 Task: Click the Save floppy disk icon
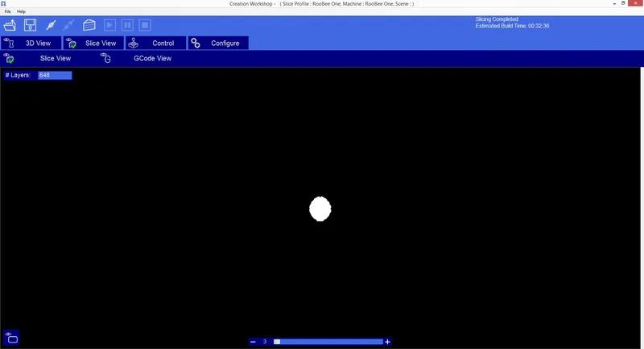30,26
